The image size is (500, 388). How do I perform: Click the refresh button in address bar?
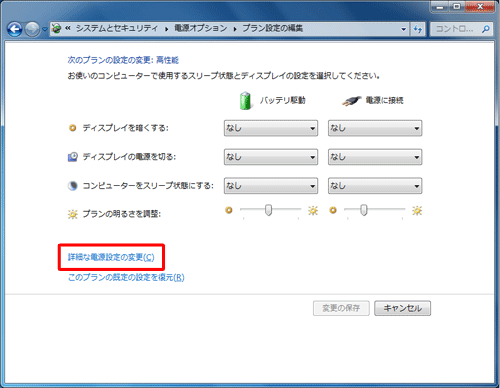tap(418, 29)
